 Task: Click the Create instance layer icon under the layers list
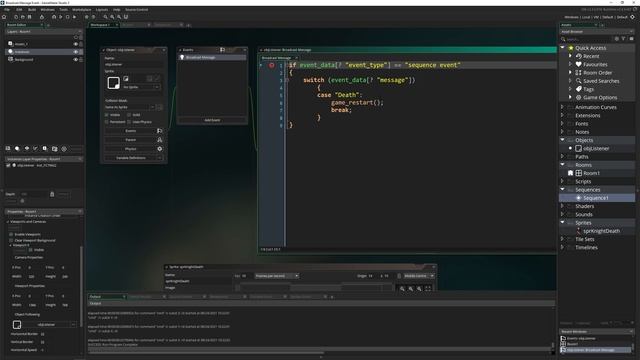coord(17,149)
